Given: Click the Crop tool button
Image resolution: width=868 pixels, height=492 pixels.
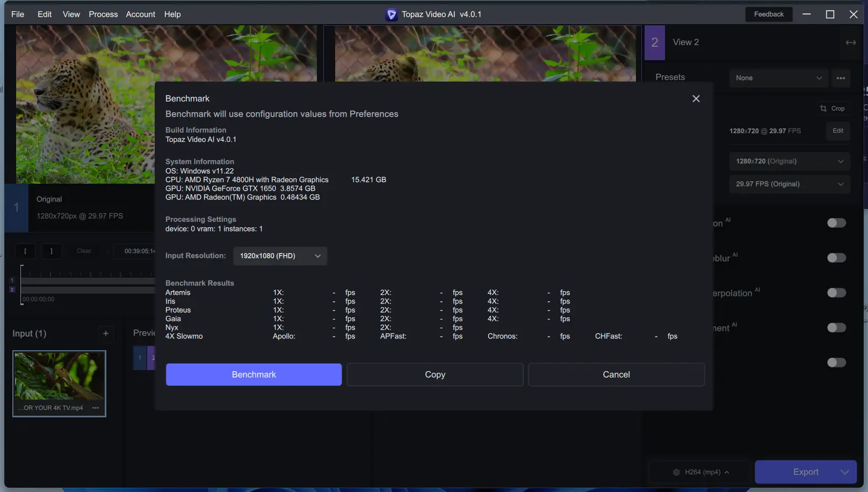Looking at the screenshot, I should (833, 108).
